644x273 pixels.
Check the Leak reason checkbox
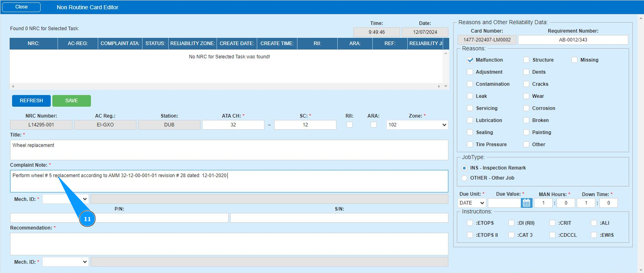pos(470,96)
